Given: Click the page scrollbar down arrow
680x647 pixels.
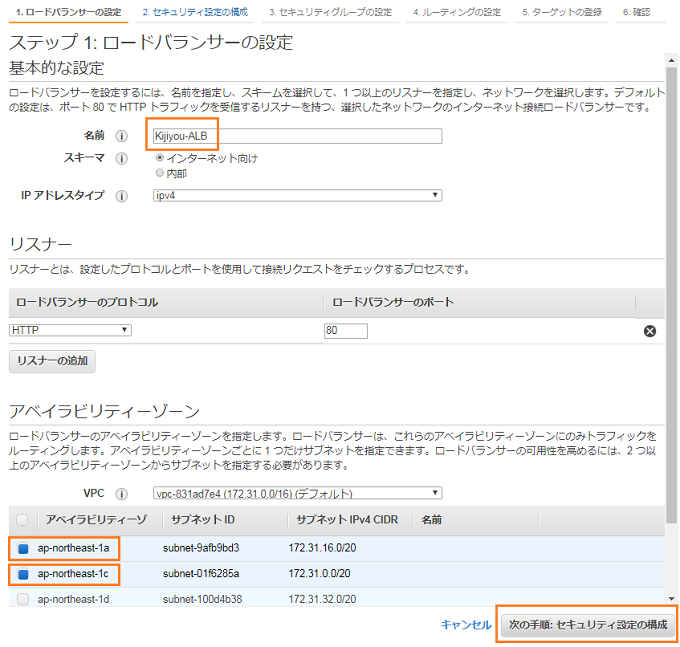Looking at the screenshot, I should (671, 599).
